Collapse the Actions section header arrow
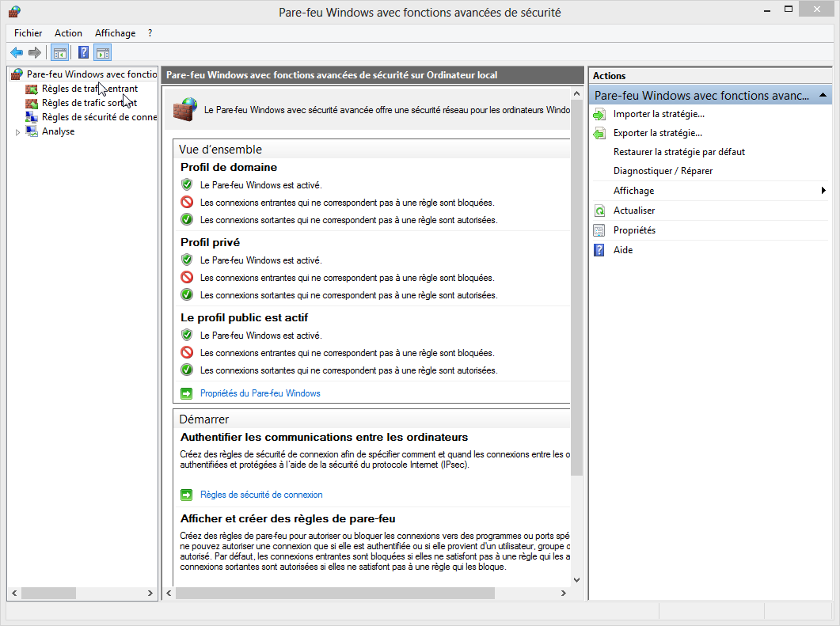This screenshot has height=626, width=840. coord(823,95)
